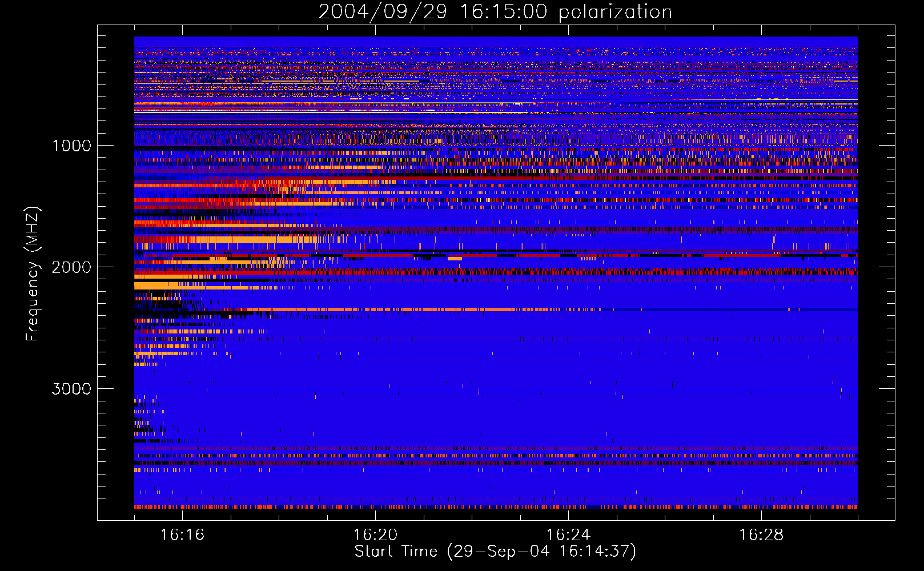
Task: Click the plot title '2004/09/29 16:15:00 polarization'
Action: (495, 12)
